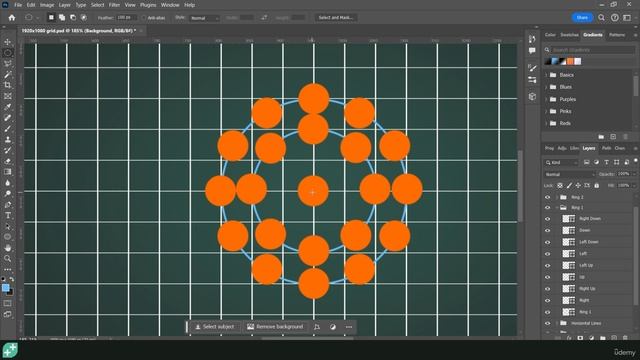Expand the Reds gradient folder

coord(546,123)
